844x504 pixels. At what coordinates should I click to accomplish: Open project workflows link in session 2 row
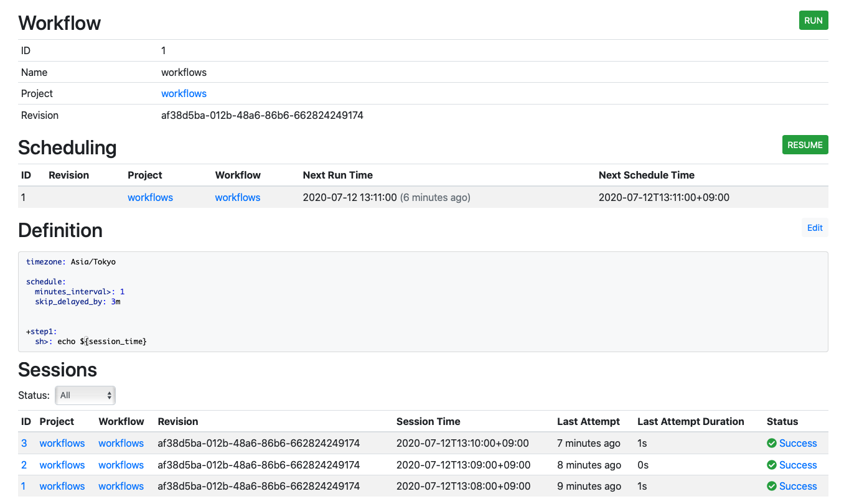pos(62,465)
